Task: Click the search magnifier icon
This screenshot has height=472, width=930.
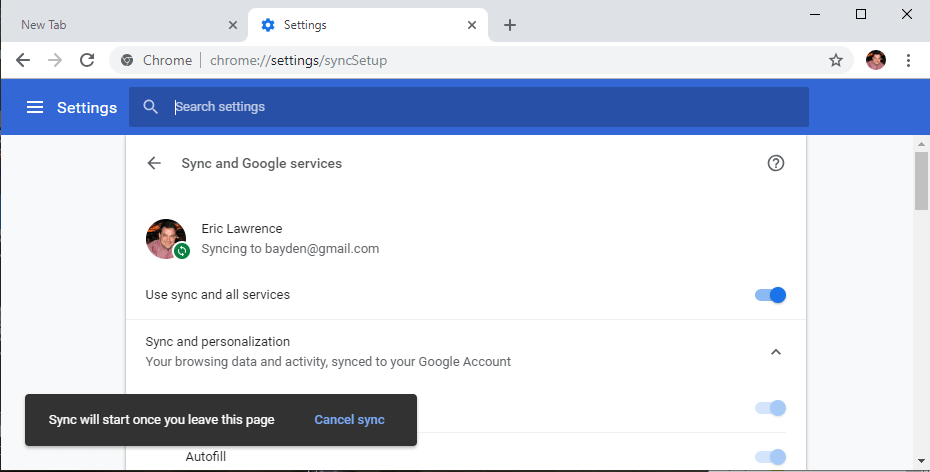Action: point(151,107)
